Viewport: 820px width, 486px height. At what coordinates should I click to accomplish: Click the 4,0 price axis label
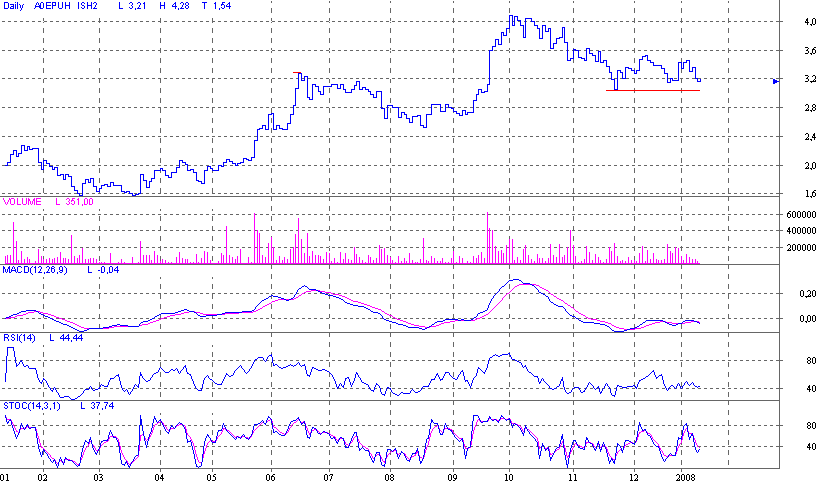click(x=810, y=22)
